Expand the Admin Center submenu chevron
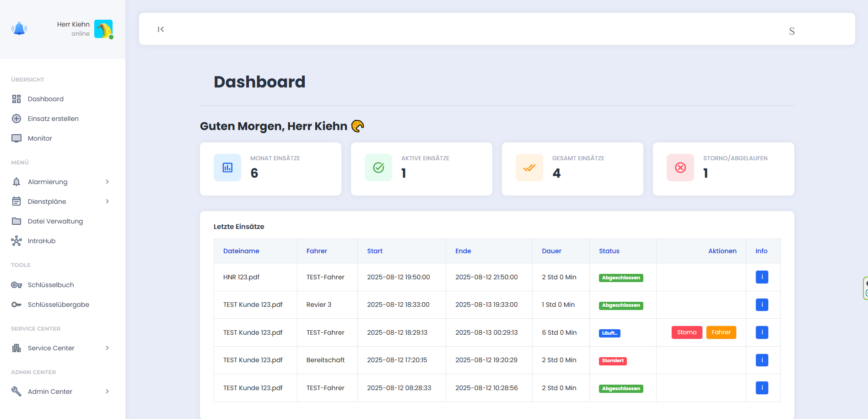The height and width of the screenshot is (419, 868). tap(108, 392)
